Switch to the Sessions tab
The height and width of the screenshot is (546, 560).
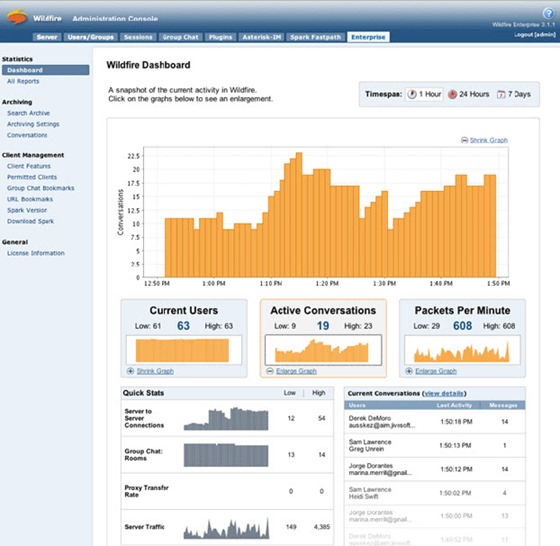(x=138, y=37)
